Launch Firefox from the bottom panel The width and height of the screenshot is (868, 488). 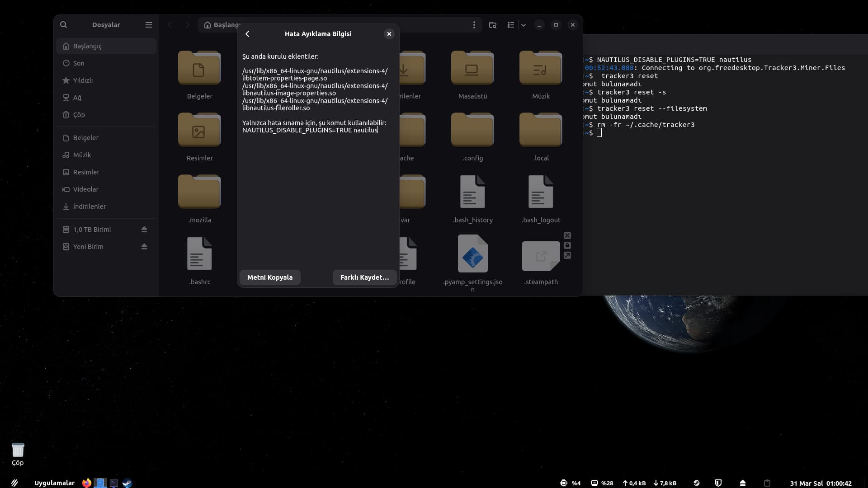[86, 483]
